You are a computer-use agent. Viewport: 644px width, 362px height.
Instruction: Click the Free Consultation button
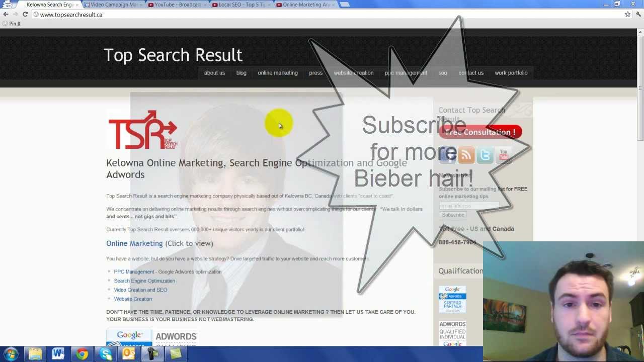pos(480,132)
